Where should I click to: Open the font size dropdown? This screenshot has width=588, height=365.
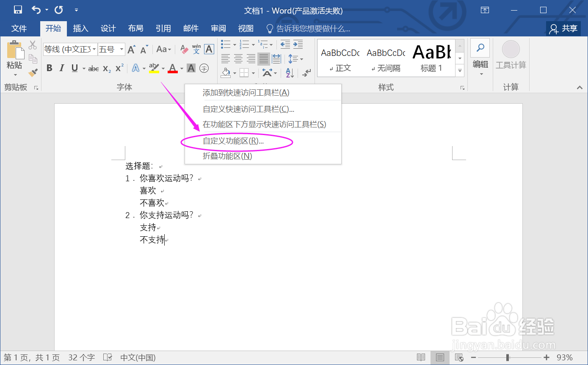(121, 50)
